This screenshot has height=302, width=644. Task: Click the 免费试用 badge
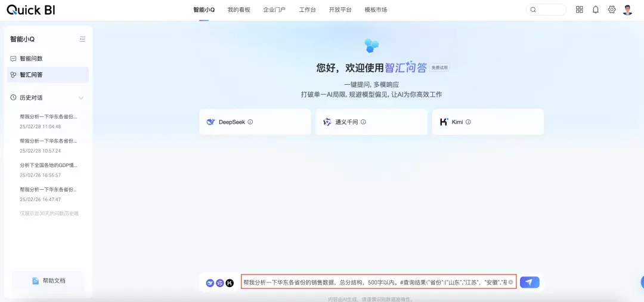[x=439, y=67]
